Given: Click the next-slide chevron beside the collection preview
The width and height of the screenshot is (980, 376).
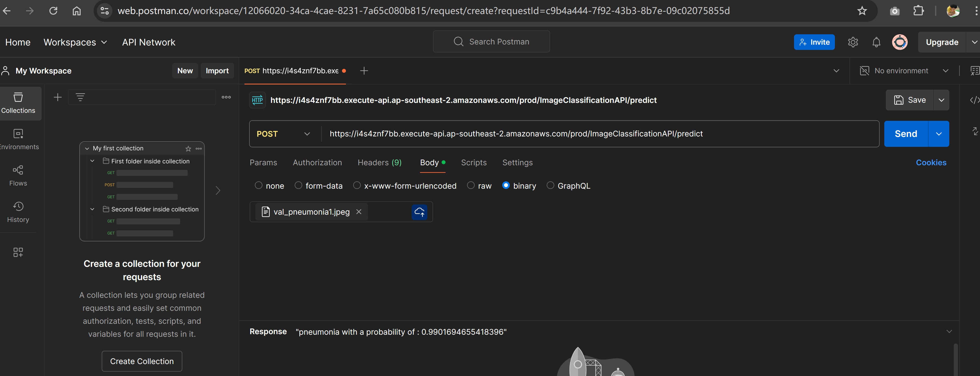Looking at the screenshot, I should pyautogui.click(x=218, y=191).
